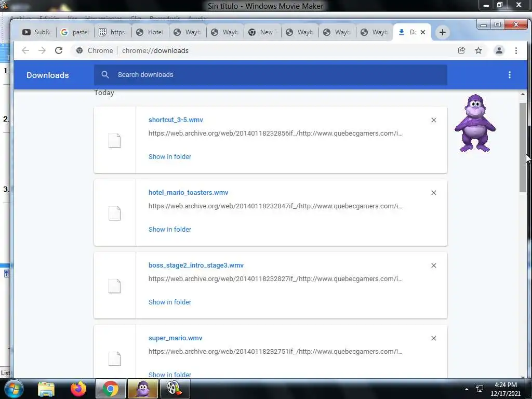Open Windows Explorer from the taskbar

[x=46, y=389]
